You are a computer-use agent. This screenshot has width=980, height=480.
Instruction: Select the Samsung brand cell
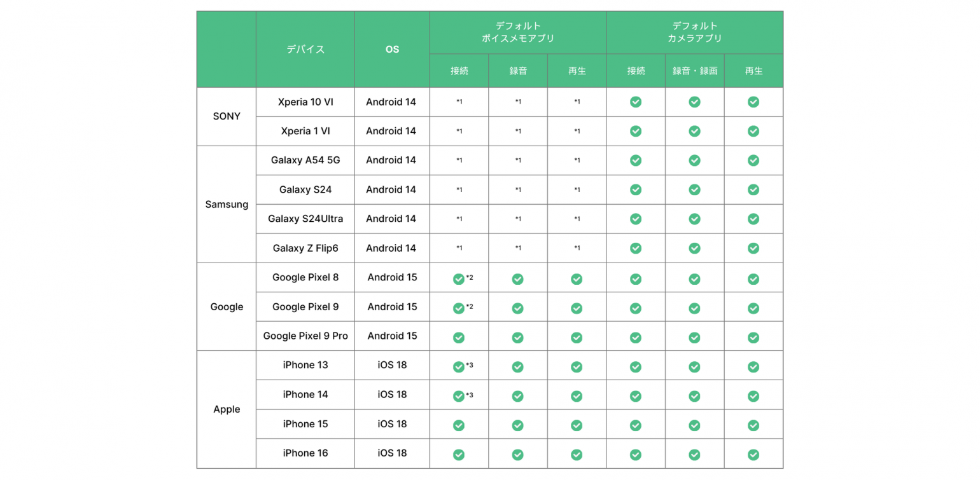tap(227, 204)
